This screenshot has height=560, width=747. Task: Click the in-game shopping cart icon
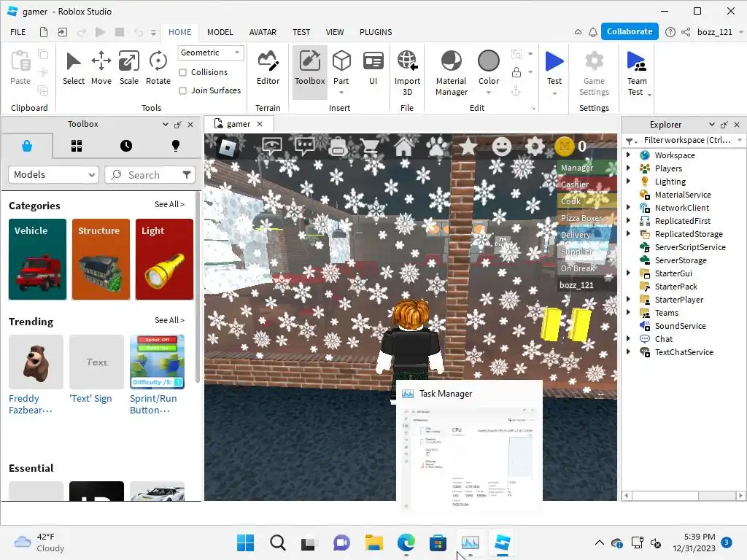point(371,146)
